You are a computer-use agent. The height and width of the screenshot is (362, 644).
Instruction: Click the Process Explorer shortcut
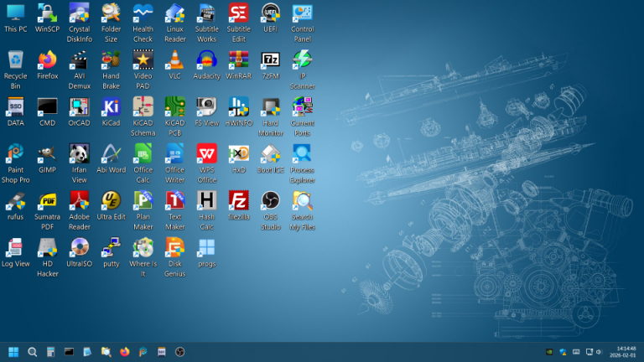[302, 154]
